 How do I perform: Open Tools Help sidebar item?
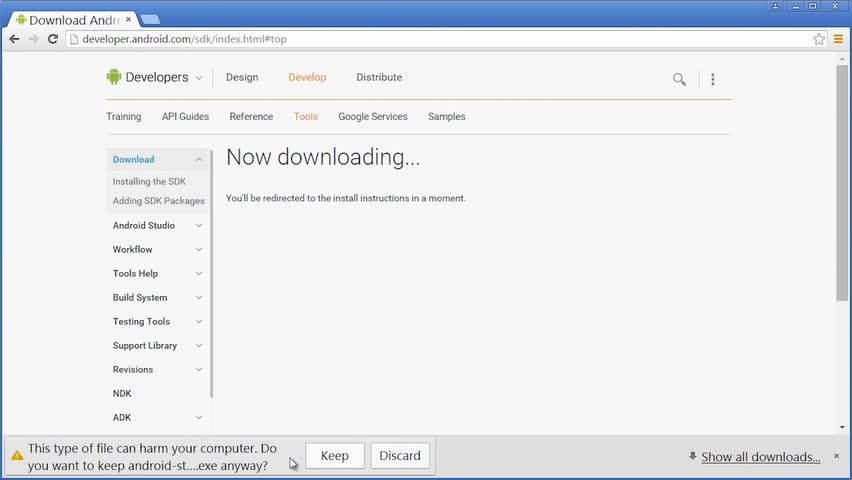[x=135, y=273]
